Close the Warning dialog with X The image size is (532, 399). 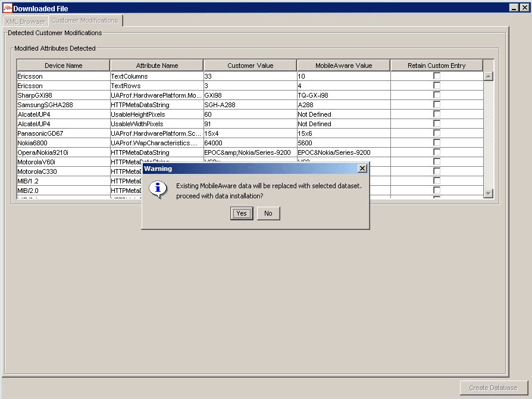[362, 169]
